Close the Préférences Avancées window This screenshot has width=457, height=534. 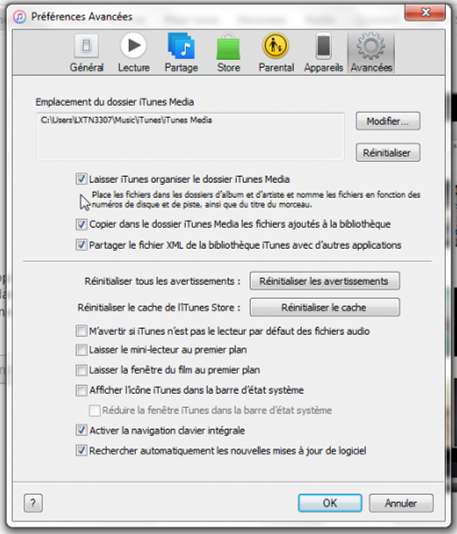[425, 13]
